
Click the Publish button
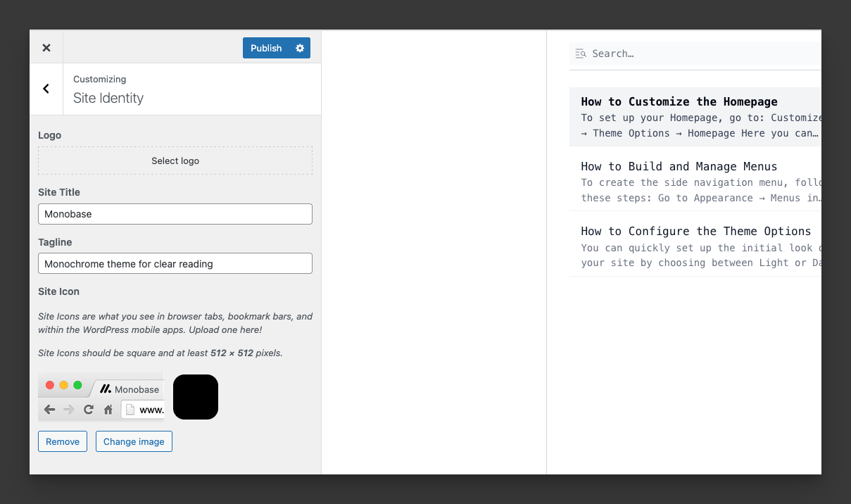click(x=266, y=48)
